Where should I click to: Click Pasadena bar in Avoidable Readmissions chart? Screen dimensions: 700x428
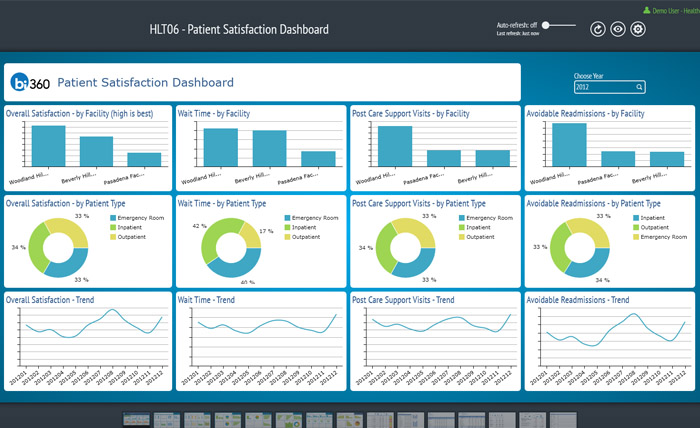coord(618,159)
